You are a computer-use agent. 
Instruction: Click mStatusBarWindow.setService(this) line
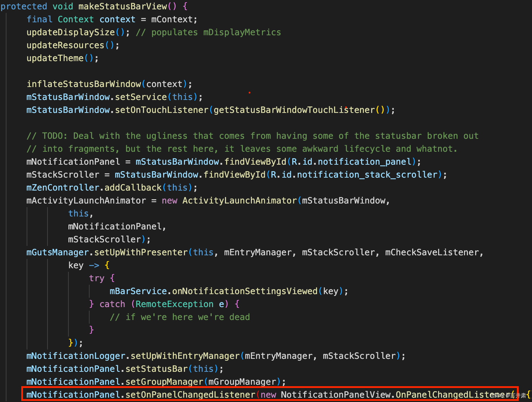[x=114, y=97]
